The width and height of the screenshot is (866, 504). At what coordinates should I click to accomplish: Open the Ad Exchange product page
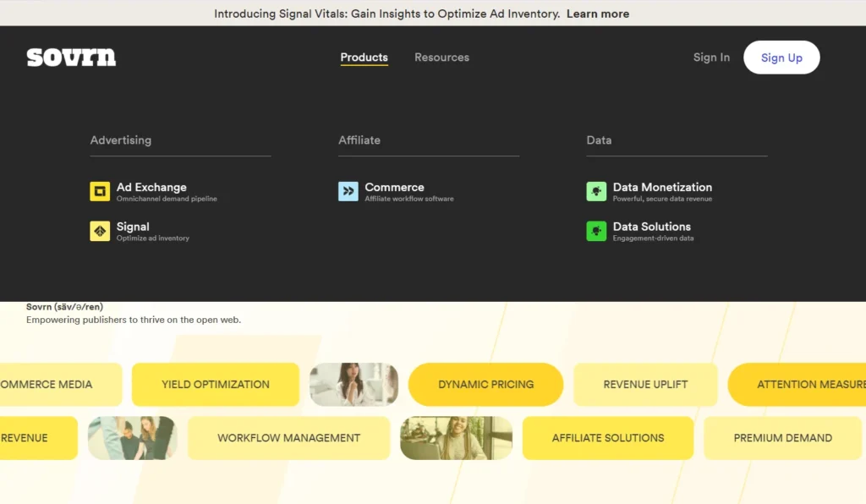pyautogui.click(x=151, y=187)
